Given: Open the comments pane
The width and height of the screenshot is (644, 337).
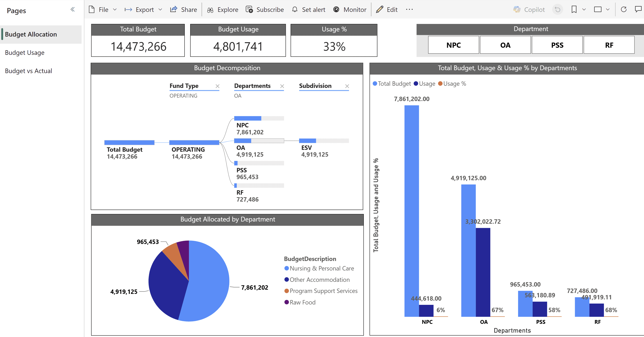Looking at the screenshot, I should pyautogui.click(x=638, y=10).
